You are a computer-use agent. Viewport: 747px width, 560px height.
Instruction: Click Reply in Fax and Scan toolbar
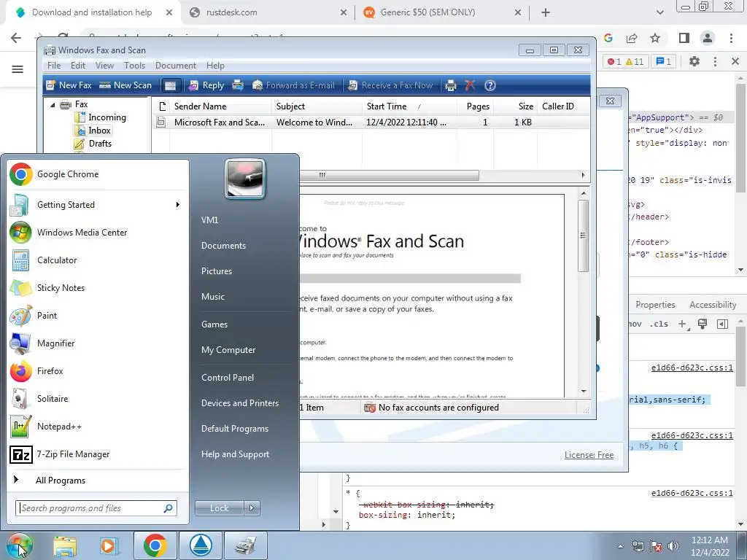pos(206,85)
